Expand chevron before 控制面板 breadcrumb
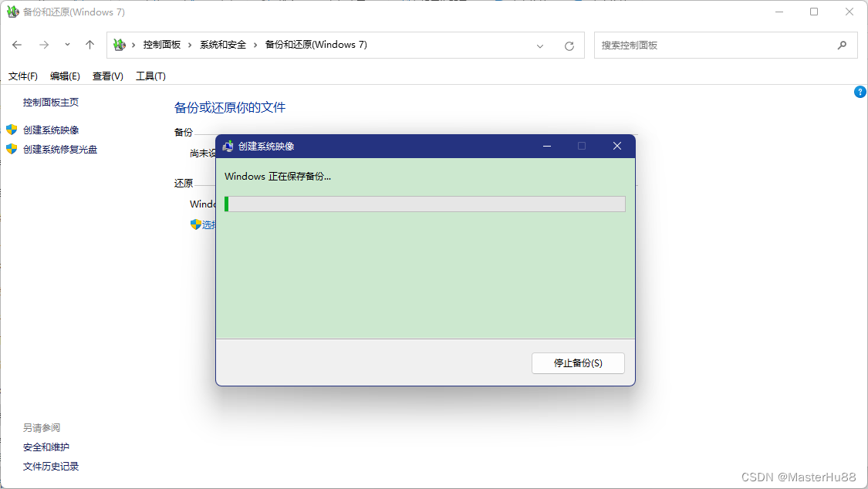Image resolution: width=868 pixels, height=489 pixels. [133, 45]
